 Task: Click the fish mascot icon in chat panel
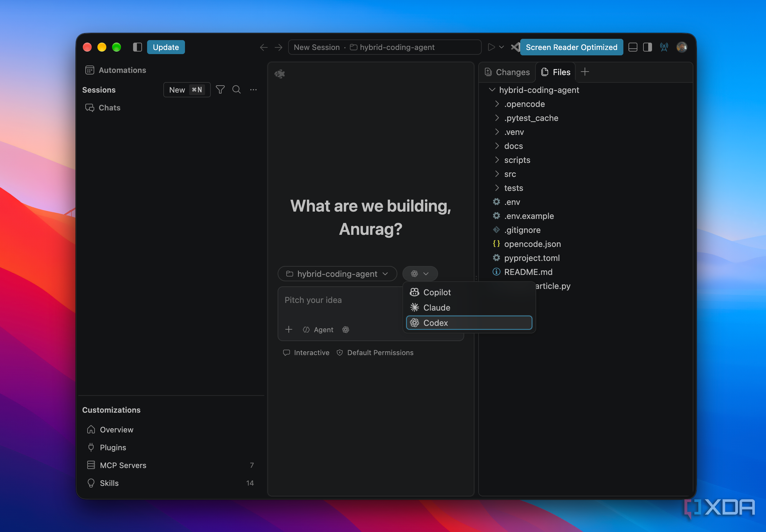(280, 74)
